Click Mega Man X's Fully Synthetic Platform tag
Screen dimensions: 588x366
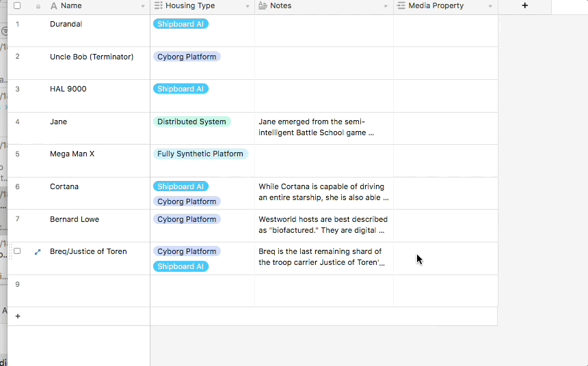pos(200,154)
